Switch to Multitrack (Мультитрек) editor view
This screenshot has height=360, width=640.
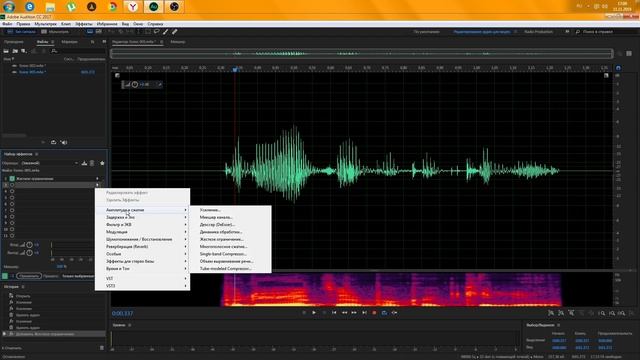pos(55,31)
